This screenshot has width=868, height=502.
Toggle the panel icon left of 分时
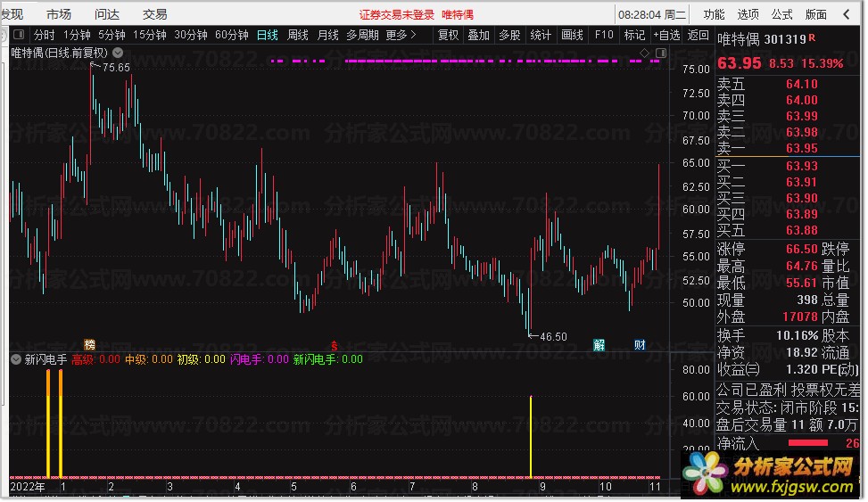pyautogui.click(x=19, y=35)
